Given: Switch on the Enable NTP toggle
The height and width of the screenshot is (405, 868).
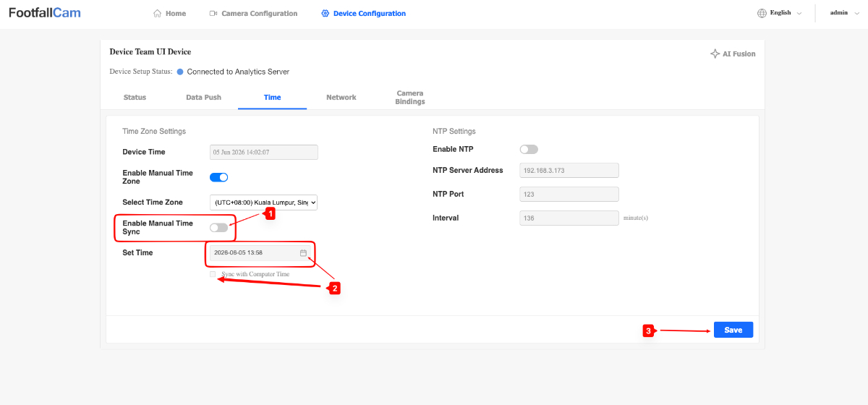Looking at the screenshot, I should [x=529, y=149].
